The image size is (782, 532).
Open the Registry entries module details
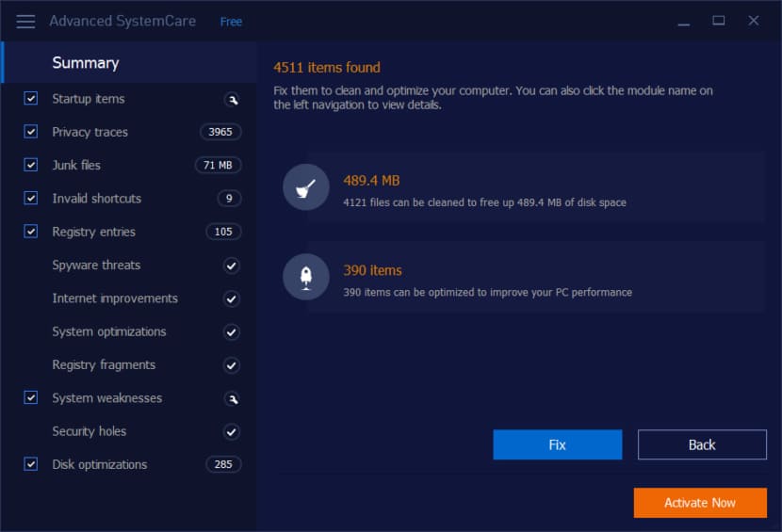point(94,232)
